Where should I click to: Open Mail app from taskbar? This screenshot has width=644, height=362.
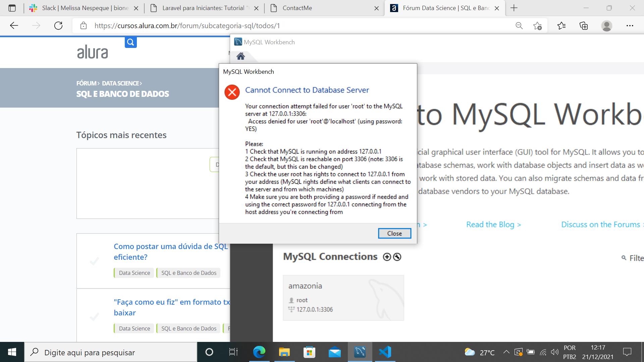point(335,352)
